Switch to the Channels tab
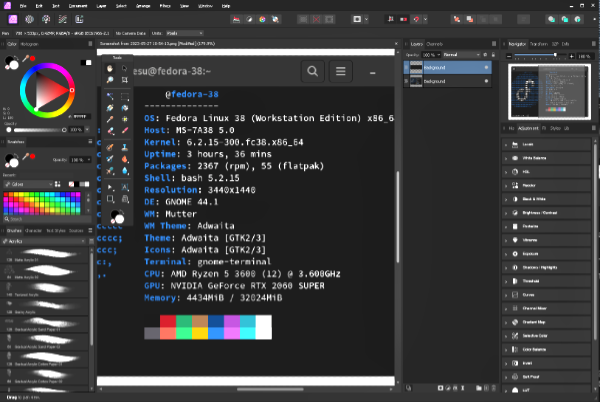Screen dimensions: 600x402 tap(434, 44)
